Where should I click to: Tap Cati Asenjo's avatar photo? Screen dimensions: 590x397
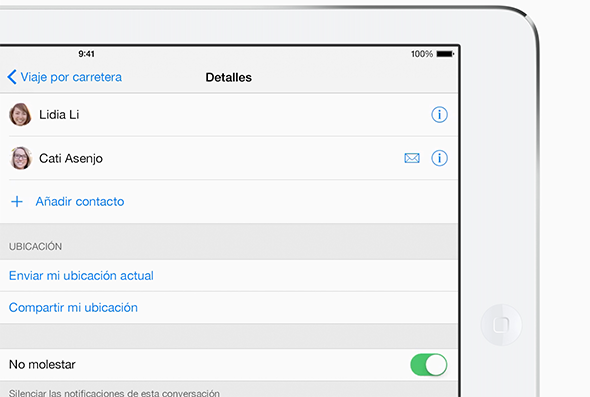click(20, 158)
